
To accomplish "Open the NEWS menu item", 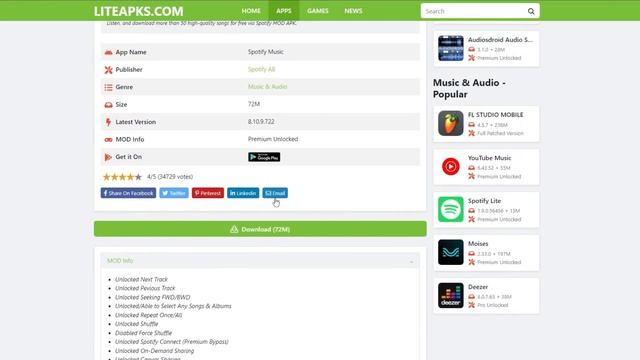I will pos(353,11).
